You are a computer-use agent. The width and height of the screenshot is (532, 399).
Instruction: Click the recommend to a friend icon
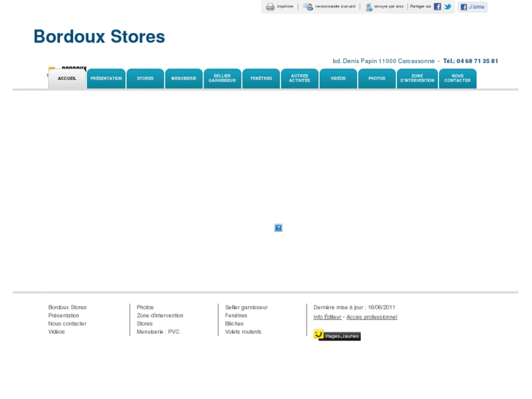click(308, 7)
